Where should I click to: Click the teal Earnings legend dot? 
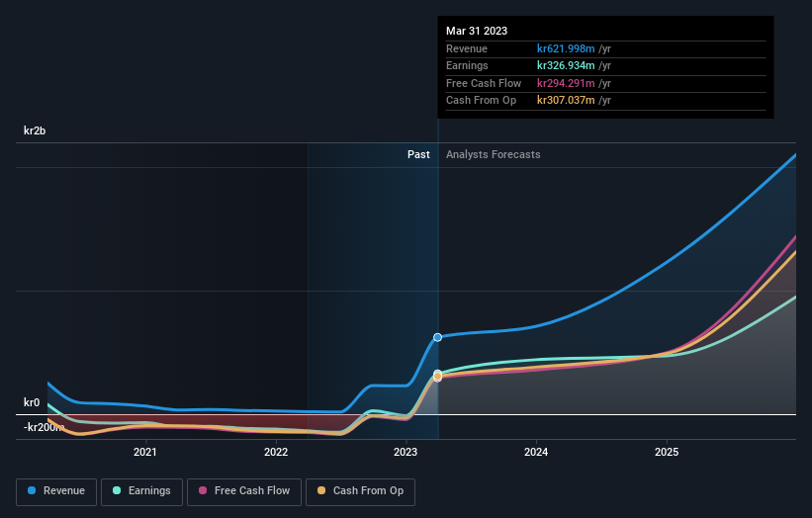(117, 490)
